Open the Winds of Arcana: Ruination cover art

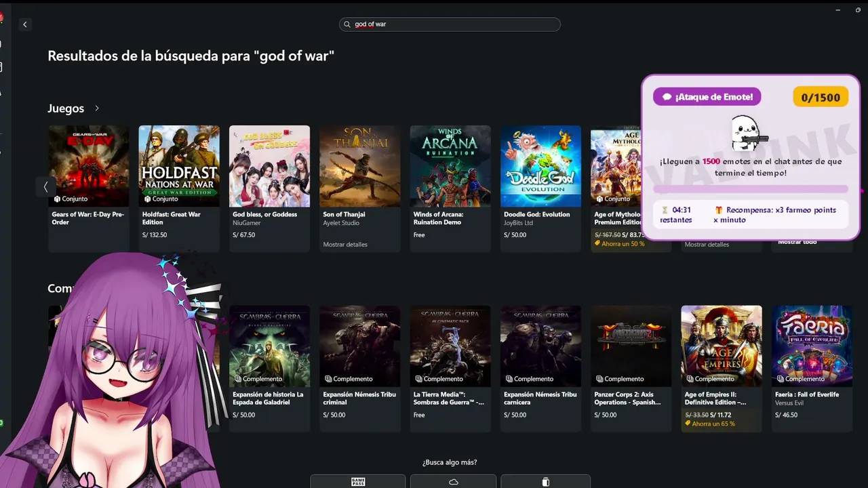tap(450, 166)
